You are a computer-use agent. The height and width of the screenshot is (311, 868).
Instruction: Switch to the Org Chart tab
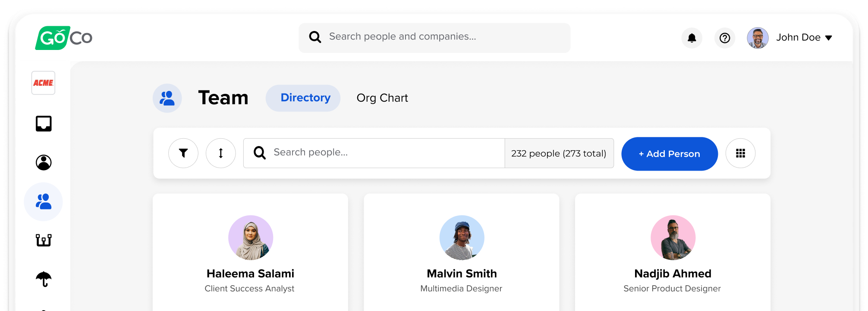click(382, 98)
